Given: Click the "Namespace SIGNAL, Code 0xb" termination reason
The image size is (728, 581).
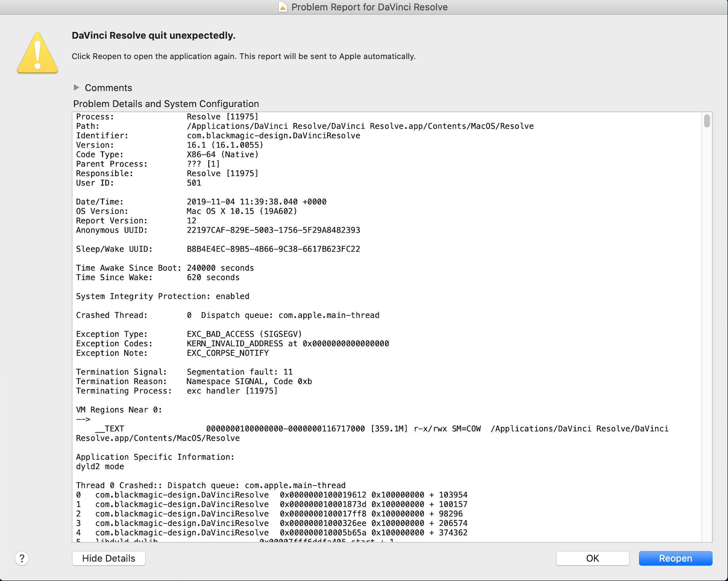Looking at the screenshot, I should [249, 382].
